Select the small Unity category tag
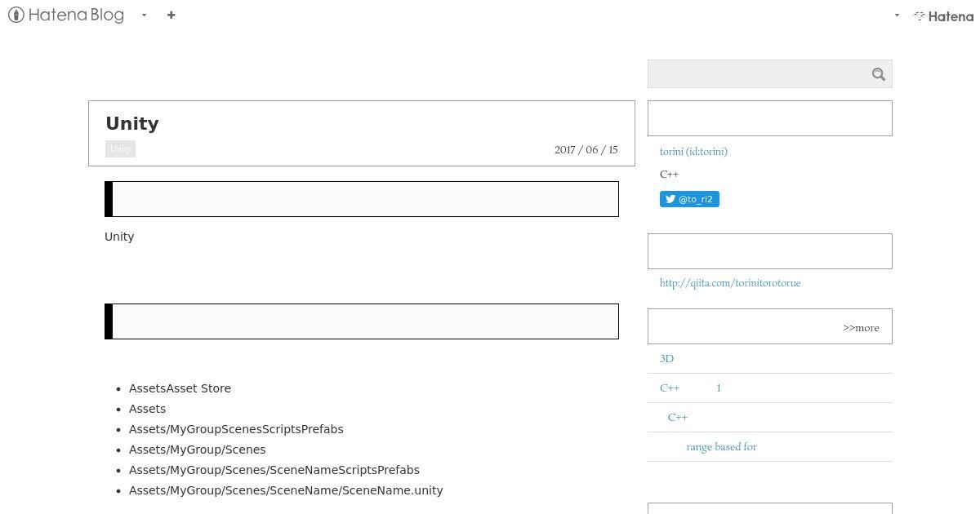 (120, 148)
